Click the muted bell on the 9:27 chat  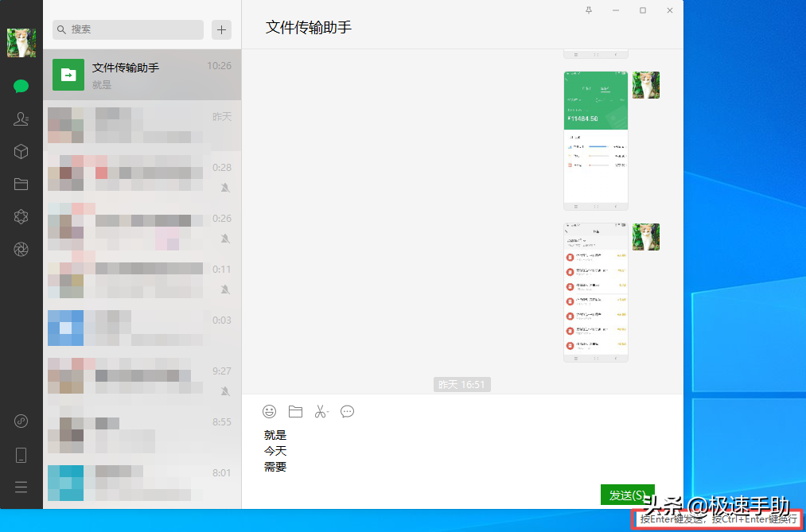tap(225, 392)
